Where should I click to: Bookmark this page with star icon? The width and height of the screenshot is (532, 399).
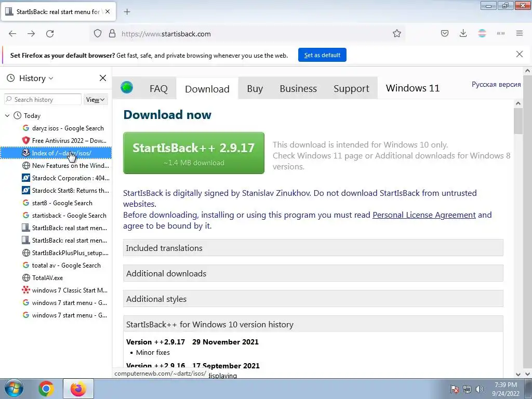click(x=396, y=34)
